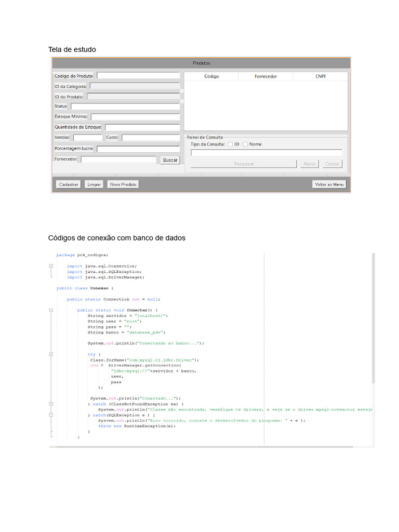399x532 pixels.
Task: Click the Novo Produto button
Action: pyautogui.click(x=123, y=184)
